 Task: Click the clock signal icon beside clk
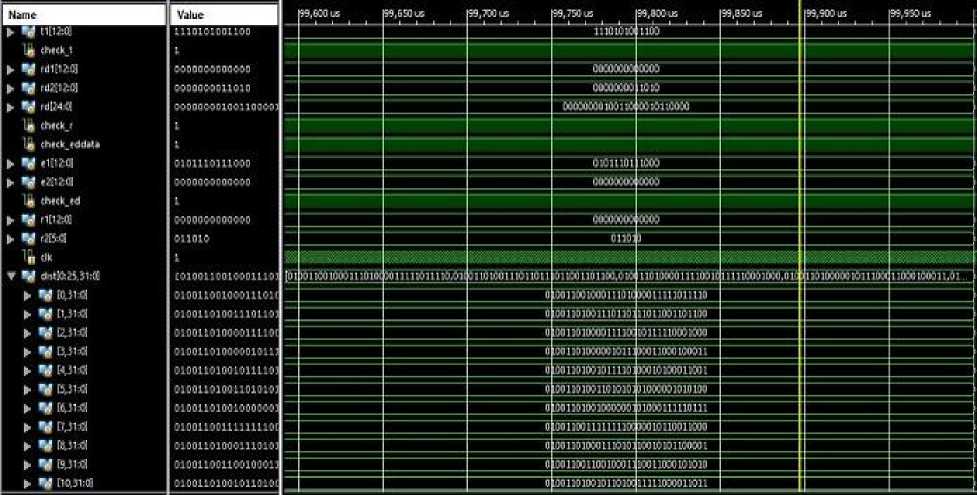tap(28, 257)
